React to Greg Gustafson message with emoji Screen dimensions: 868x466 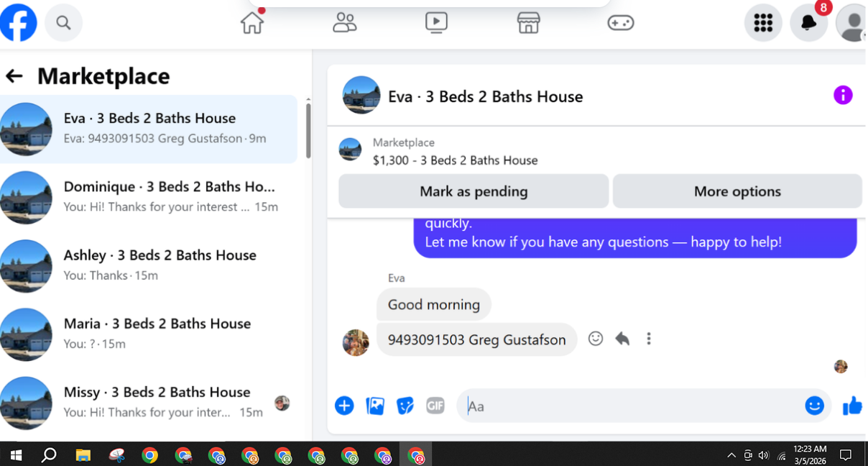596,338
